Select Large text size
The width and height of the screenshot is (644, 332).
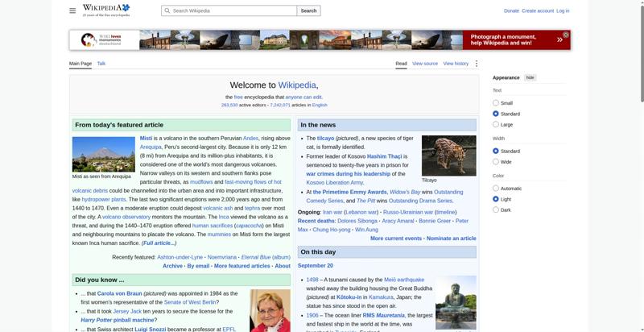pos(496,124)
